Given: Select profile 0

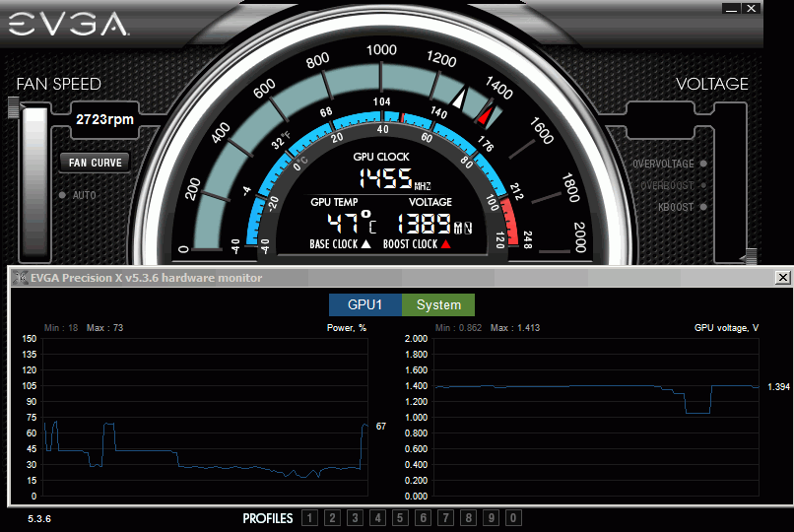Looking at the screenshot, I should [x=513, y=518].
